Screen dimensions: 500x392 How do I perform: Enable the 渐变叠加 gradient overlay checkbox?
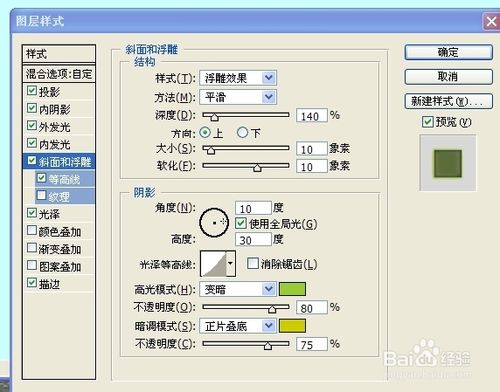coord(32,248)
